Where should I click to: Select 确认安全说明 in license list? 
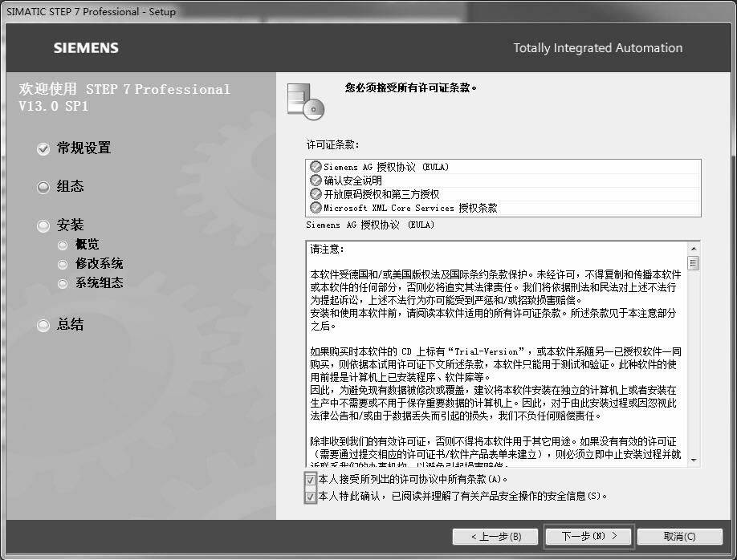click(x=503, y=181)
